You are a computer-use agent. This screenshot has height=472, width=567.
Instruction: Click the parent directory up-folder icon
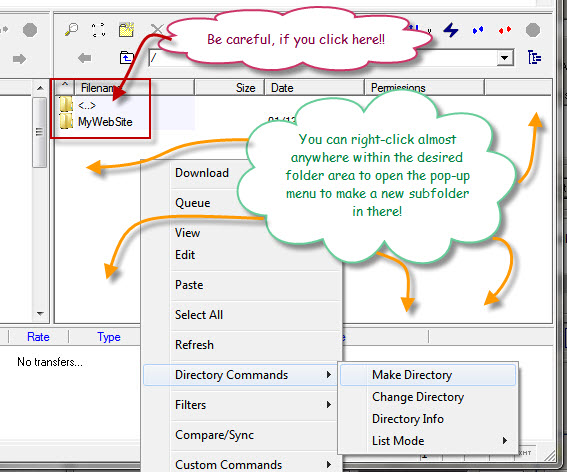127,58
